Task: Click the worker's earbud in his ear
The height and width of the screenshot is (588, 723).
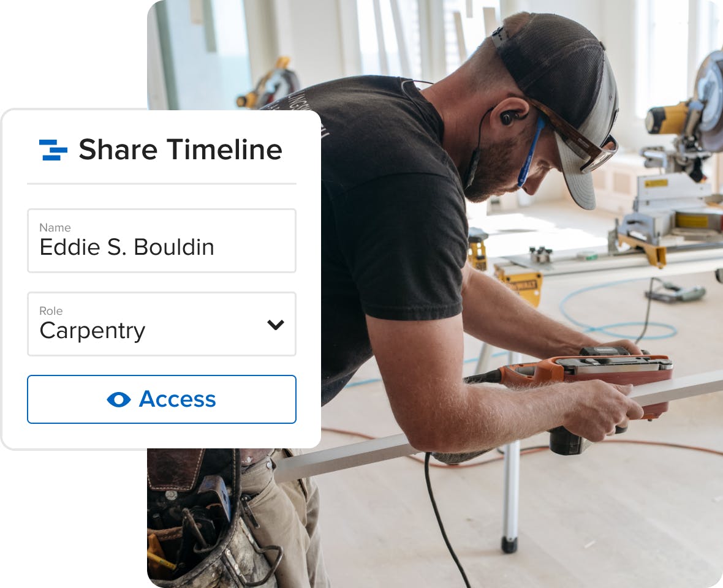Action: [508, 117]
